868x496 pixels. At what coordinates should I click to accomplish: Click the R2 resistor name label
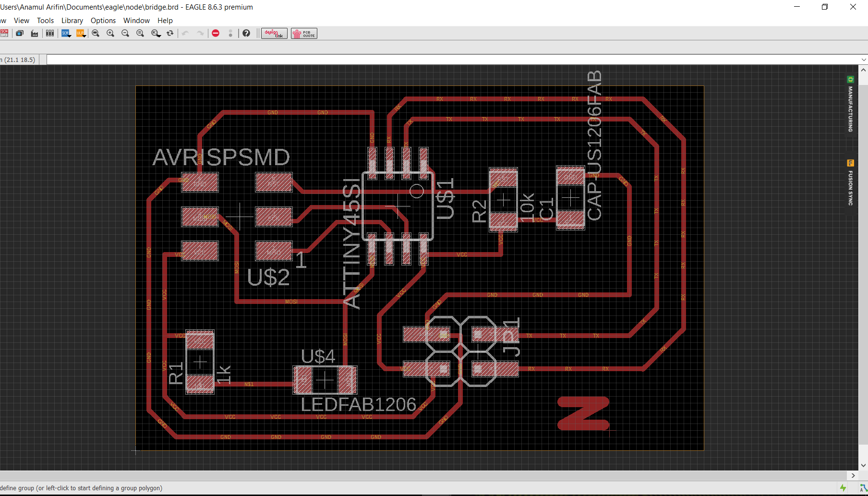click(479, 211)
